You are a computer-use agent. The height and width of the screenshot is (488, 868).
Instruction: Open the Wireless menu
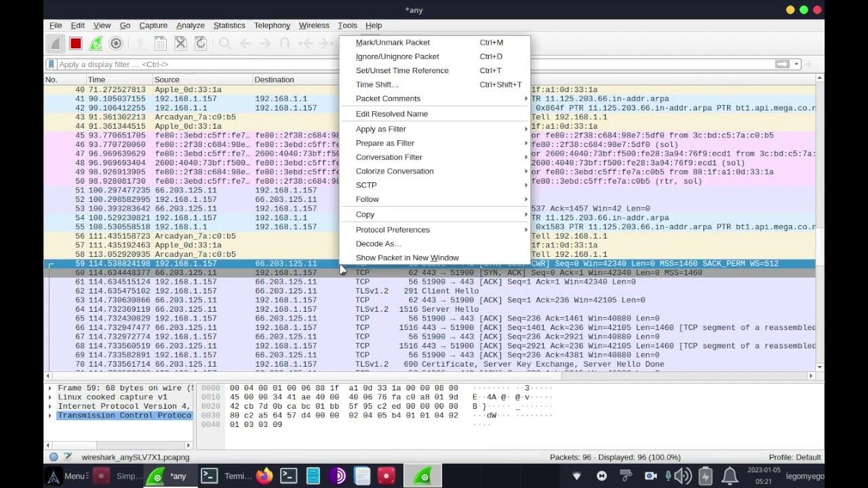pyautogui.click(x=314, y=25)
